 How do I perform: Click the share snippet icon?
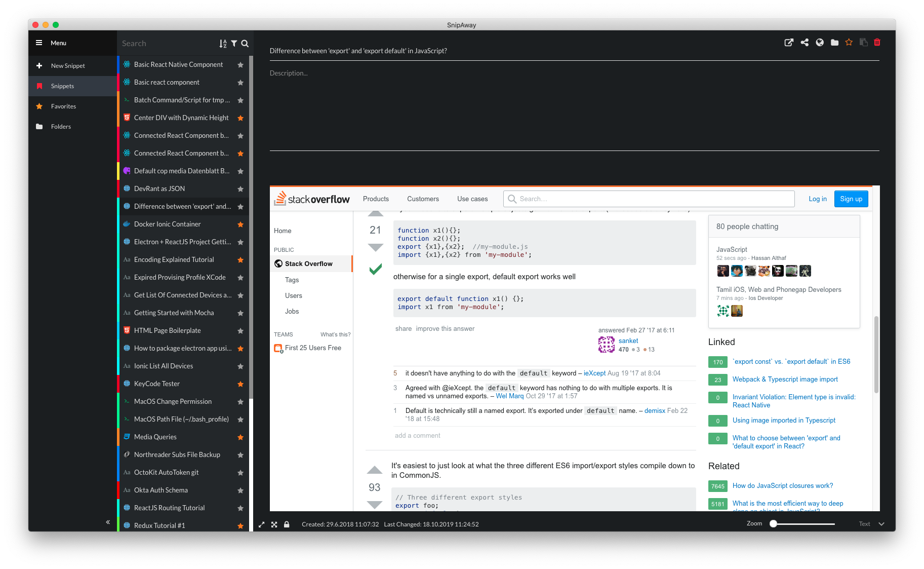[x=805, y=43]
